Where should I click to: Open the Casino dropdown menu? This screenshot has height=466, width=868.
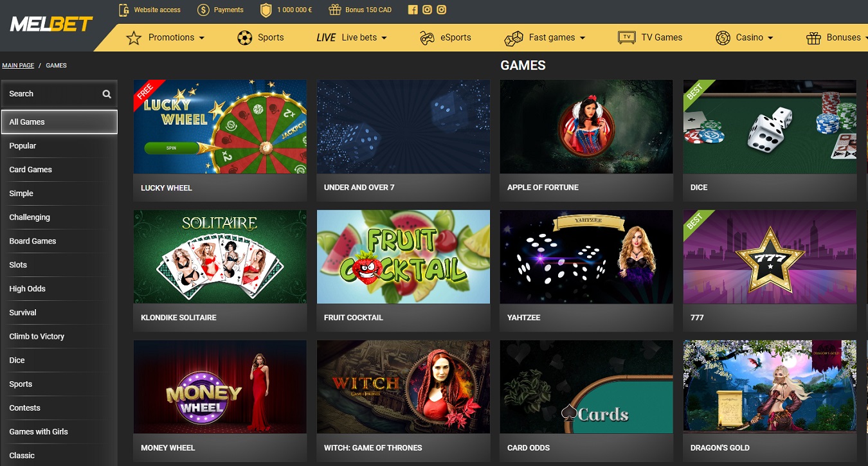[770, 38]
